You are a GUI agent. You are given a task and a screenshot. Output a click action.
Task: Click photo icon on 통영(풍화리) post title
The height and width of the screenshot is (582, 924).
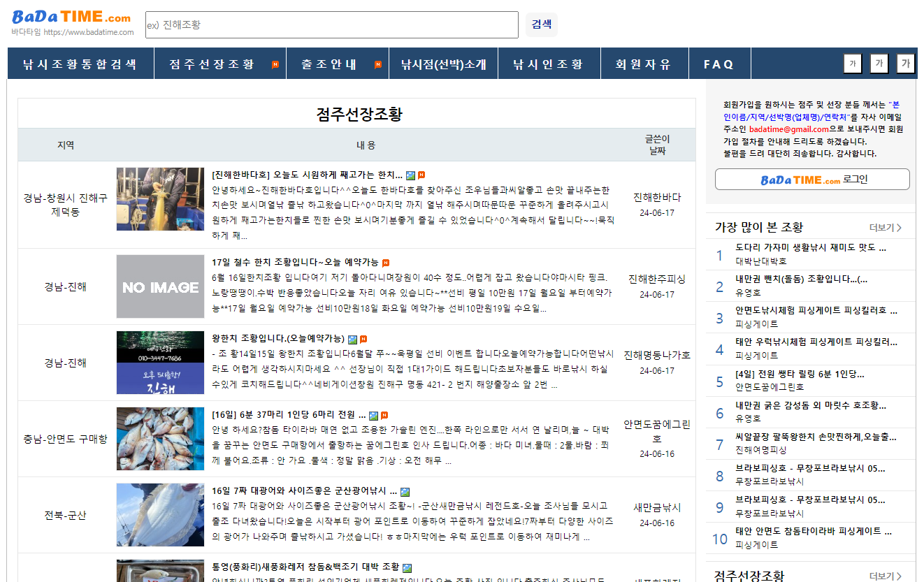(x=407, y=568)
